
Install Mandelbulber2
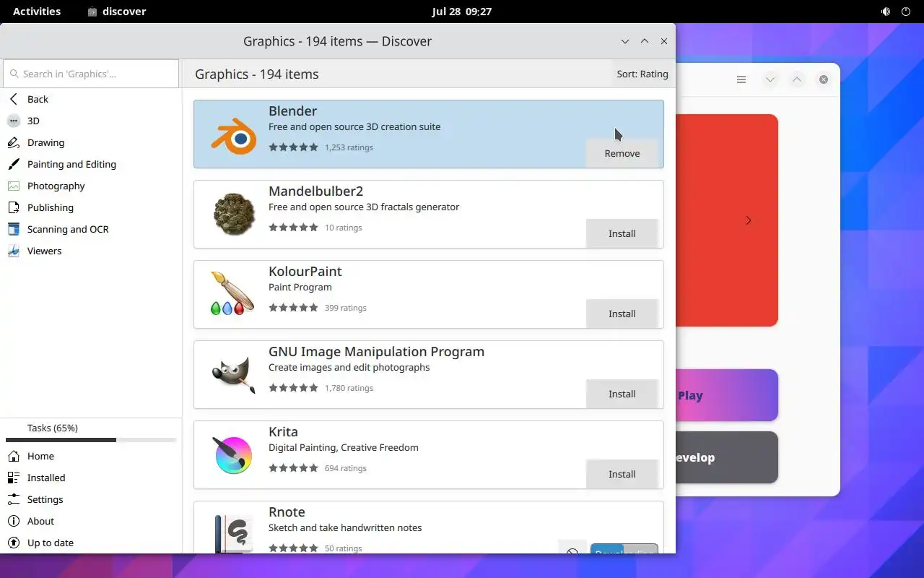pyautogui.click(x=622, y=233)
